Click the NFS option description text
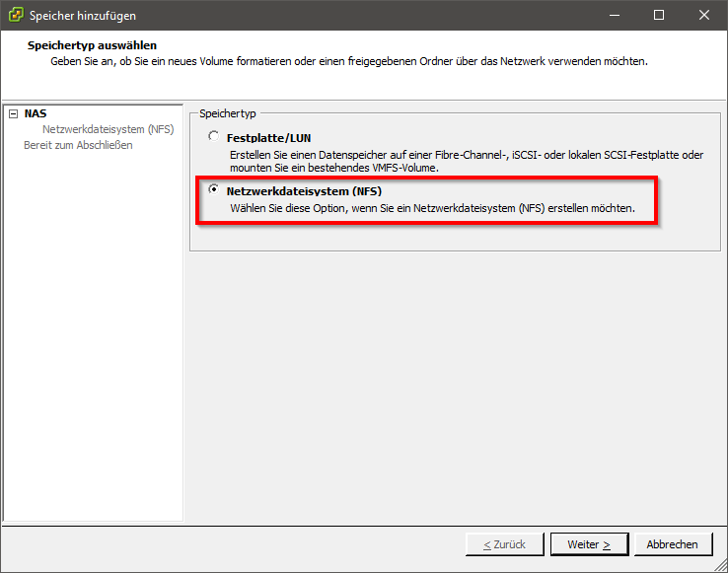The image size is (728, 573). [432, 209]
